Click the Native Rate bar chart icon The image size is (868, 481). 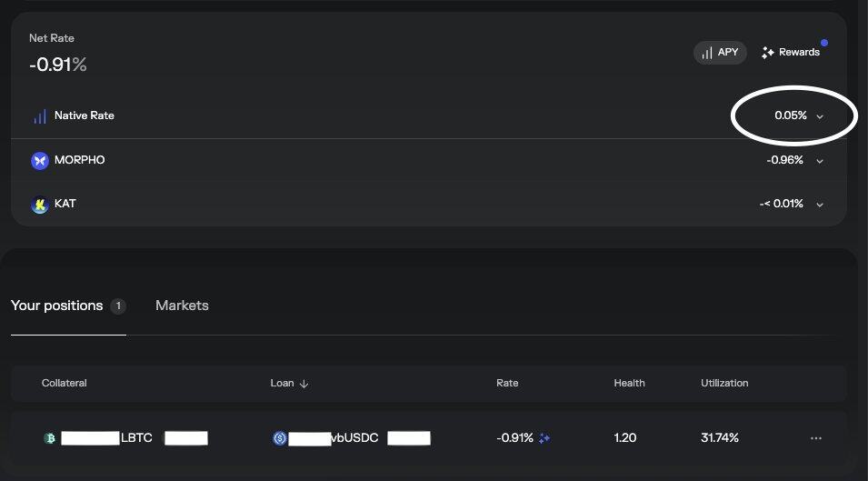point(40,116)
